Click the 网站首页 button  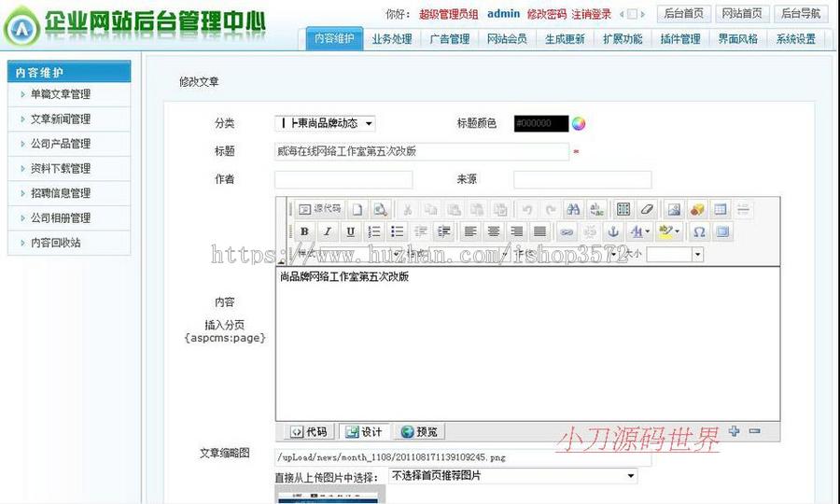743,13
